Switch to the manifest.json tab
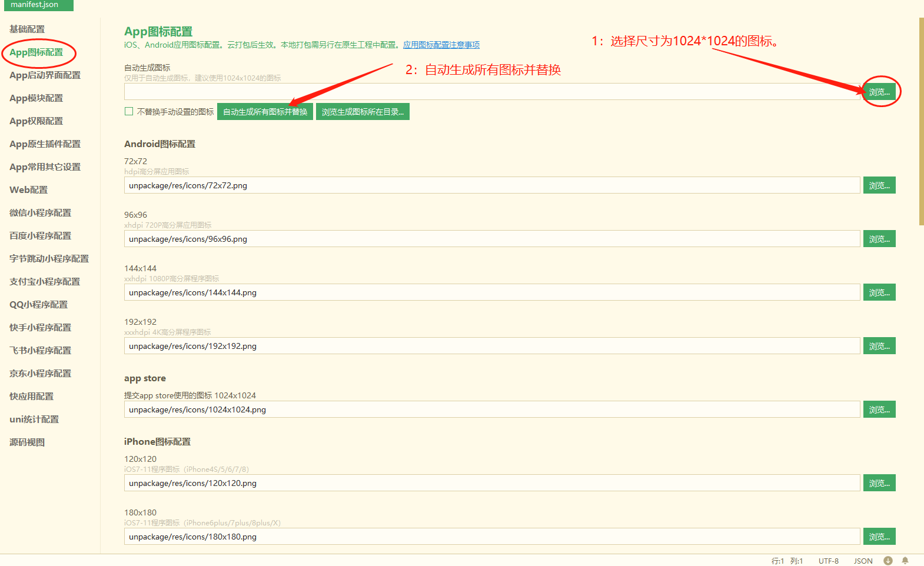Screen dimensions: 924x566 tap(35, 5)
